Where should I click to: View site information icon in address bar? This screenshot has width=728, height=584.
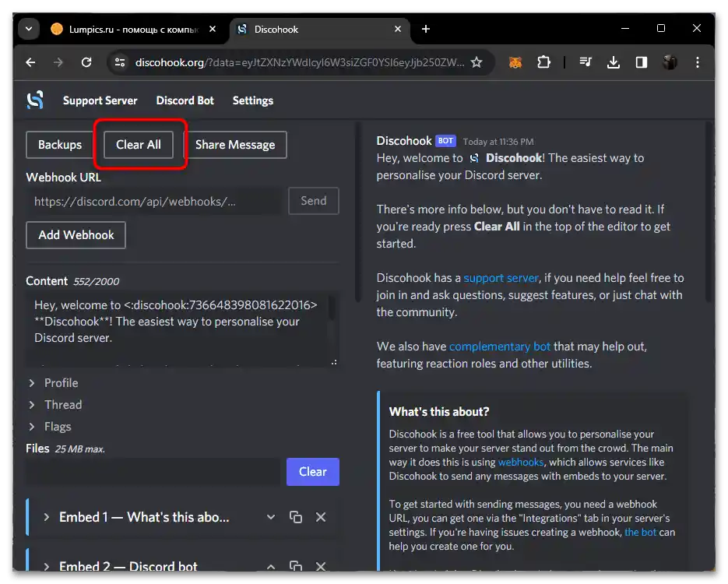click(x=120, y=62)
